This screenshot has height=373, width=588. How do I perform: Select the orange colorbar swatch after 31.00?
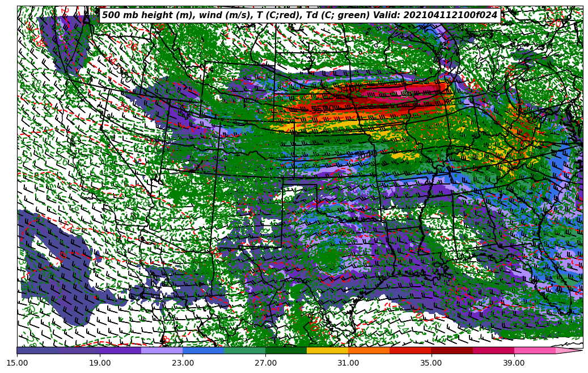point(369,350)
